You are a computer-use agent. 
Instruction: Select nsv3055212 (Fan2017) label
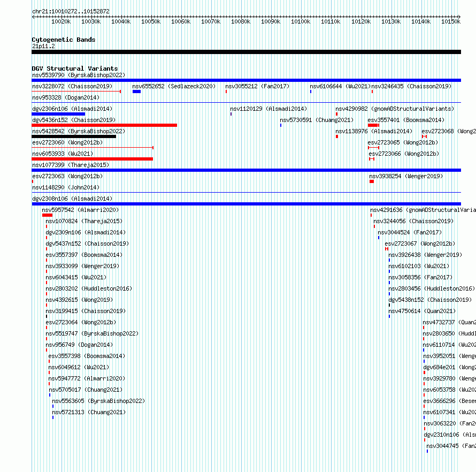(257, 86)
